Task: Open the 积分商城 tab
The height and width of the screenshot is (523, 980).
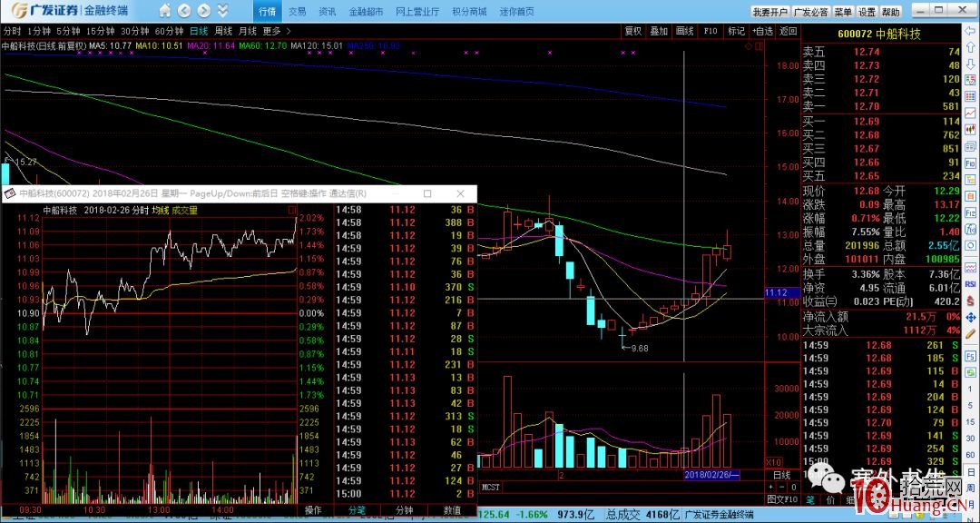Action: [x=469, y=11]
